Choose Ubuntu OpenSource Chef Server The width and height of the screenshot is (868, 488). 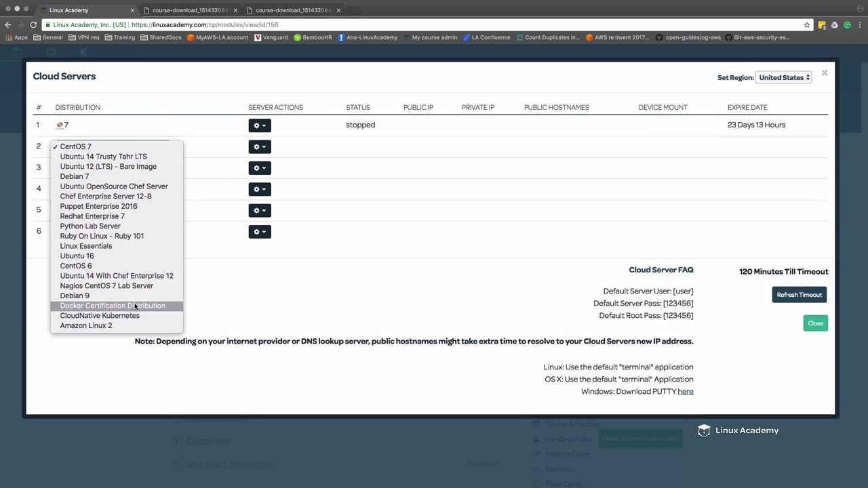(117, 186)
